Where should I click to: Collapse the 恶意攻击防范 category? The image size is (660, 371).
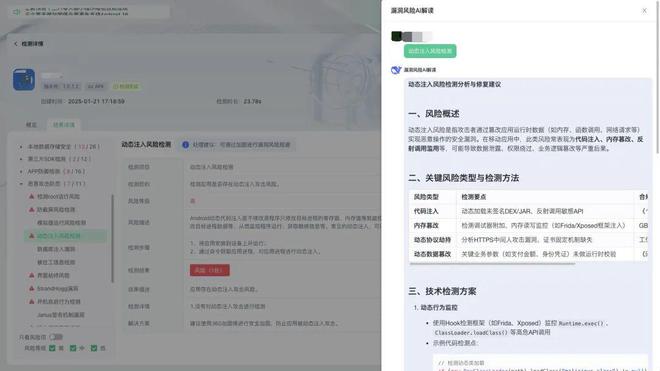click(21, 184)
